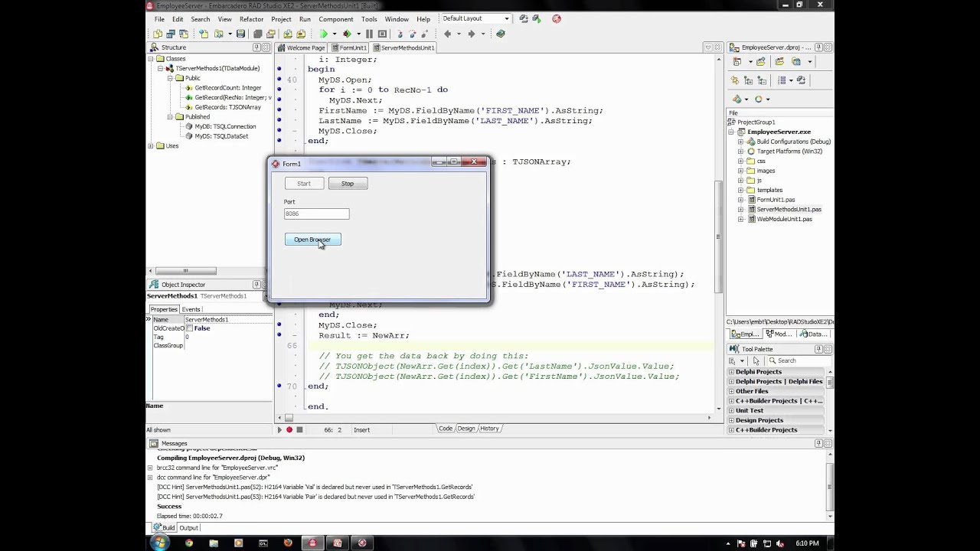
Task: Open the Default Layout desktop dropdown
Action: [x=507, y=18]
